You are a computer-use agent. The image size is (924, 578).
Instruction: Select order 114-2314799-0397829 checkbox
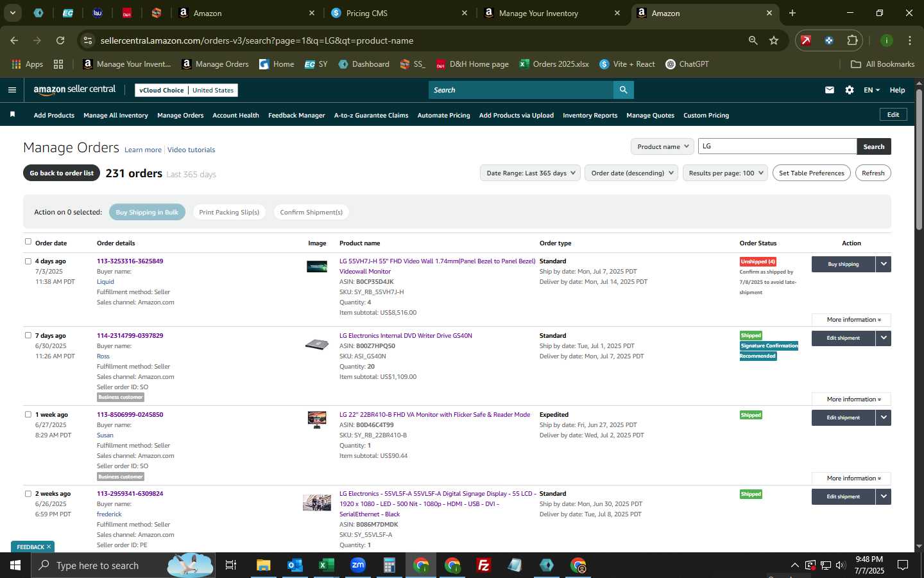pyautogui.click(x=28, y=335)
